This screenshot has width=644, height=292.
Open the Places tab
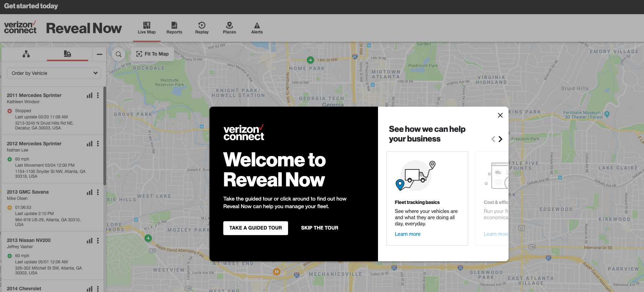pos(229,28)
